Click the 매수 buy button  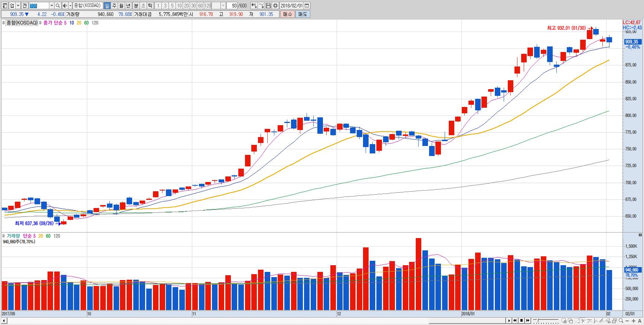(288, 14)
